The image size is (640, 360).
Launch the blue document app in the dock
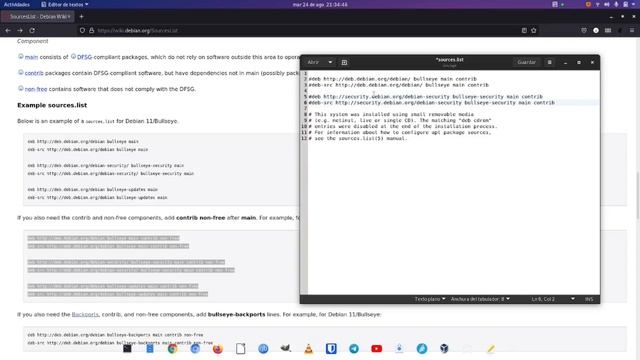click(150, 349)
